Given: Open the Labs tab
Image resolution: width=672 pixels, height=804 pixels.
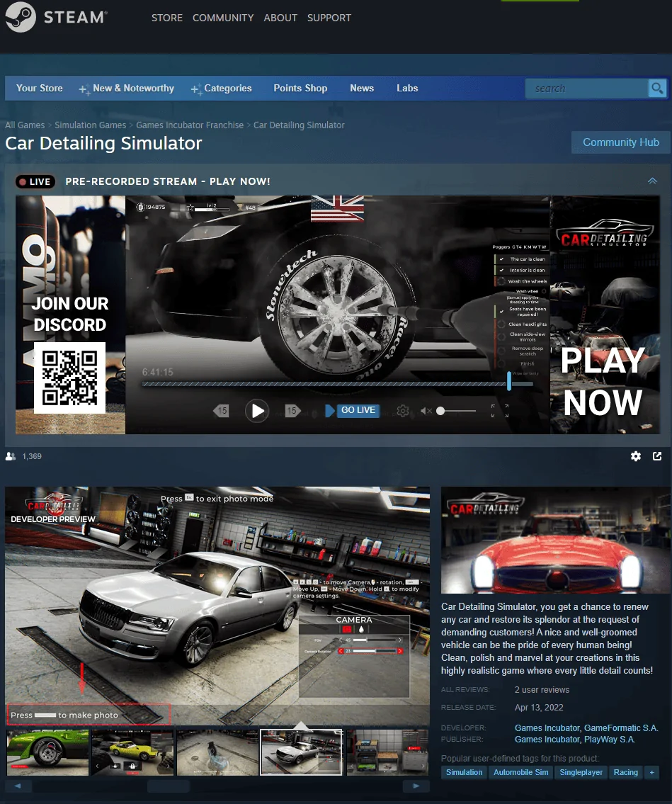Looking at the screenshot, I should pyautogui.click(x=407, y=89).
